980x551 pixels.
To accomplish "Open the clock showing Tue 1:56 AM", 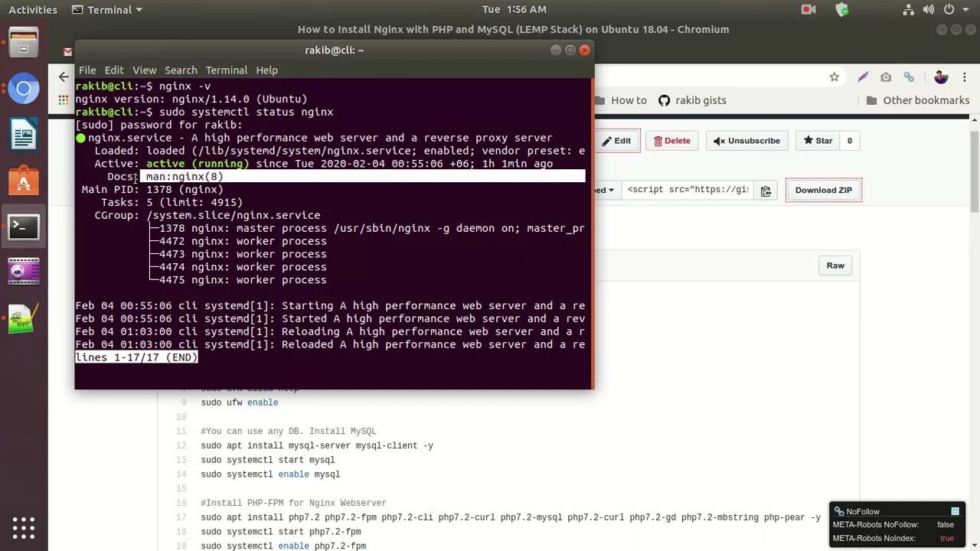I will (514, 9).
